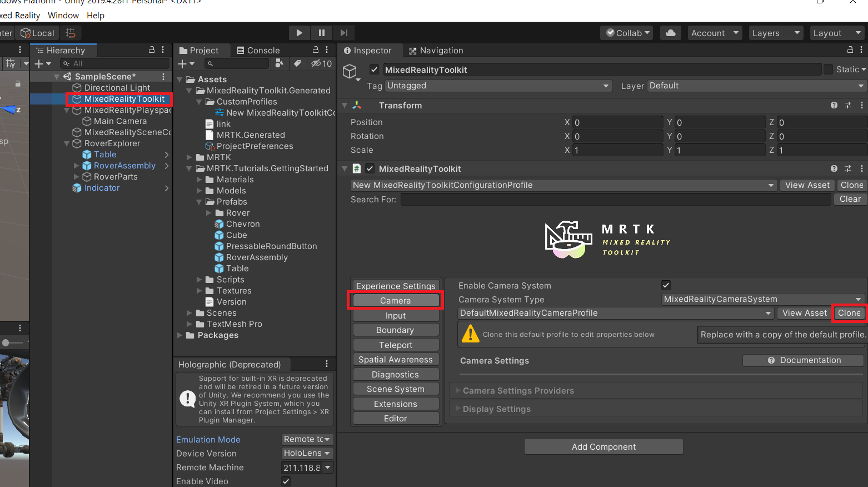Viewport: 868px width, 487px height.
Task: Select New MixedRealityToolkitConfigurationProfile asset
Action: click(275, 113)
